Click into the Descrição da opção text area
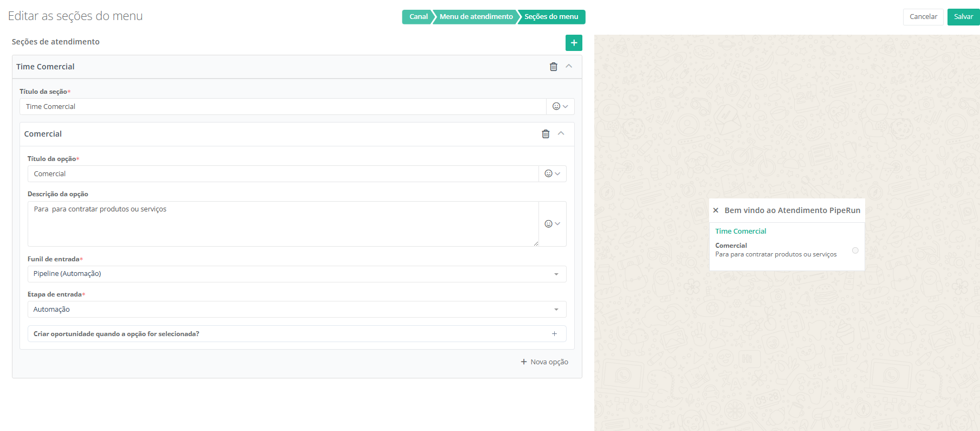 [x=283, y=224]
